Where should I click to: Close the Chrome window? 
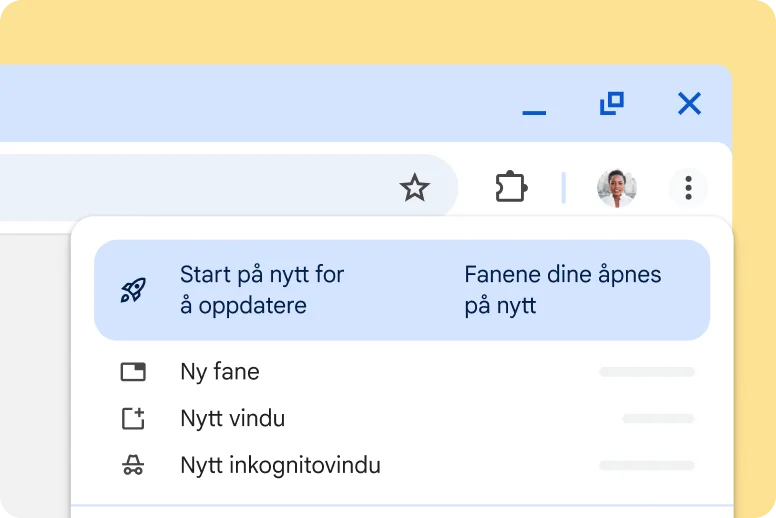click(x=689, y=103)
